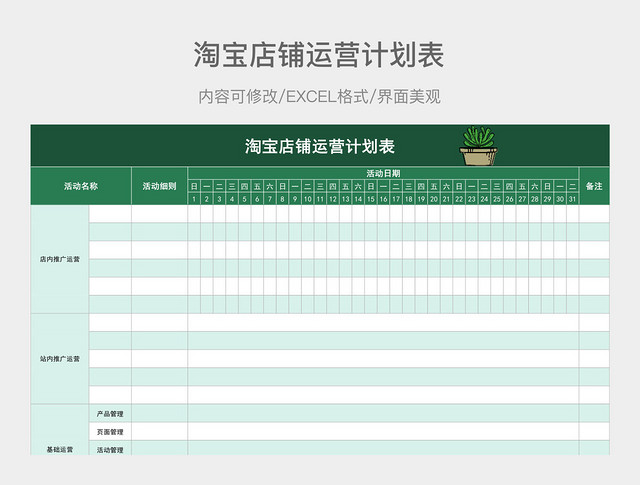
Task: Click the date cell 11
Action: tap(320, 199)
